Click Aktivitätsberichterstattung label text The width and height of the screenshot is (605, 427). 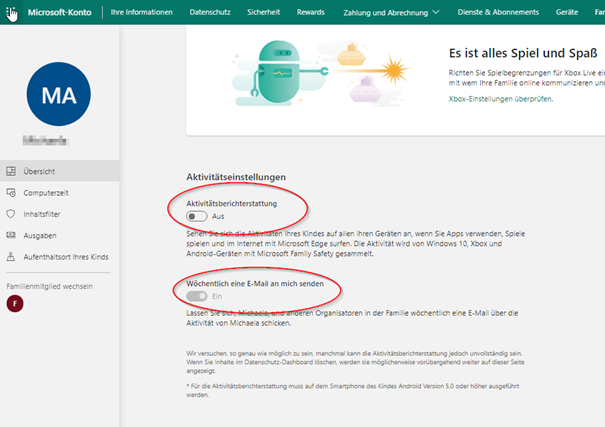(232, 203)
